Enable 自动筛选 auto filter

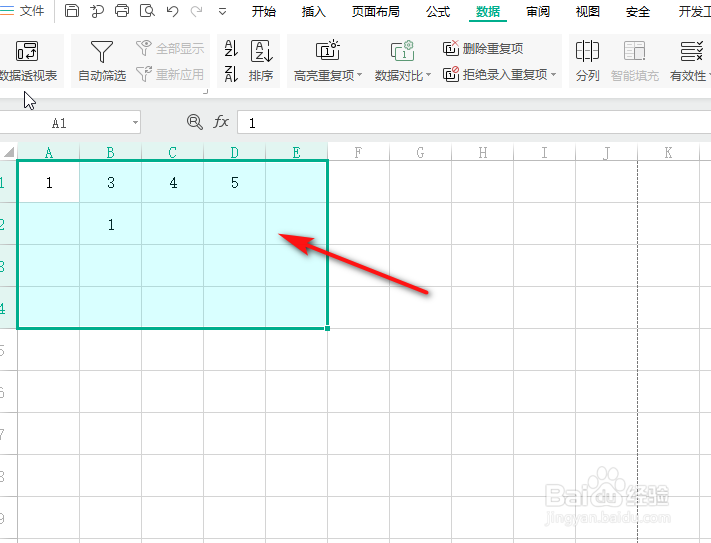pos(102,61)
